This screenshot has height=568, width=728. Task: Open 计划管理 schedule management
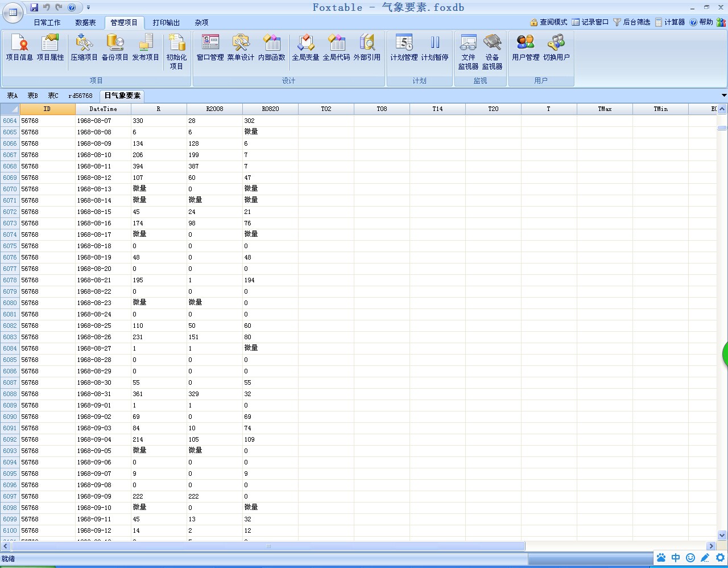(x=404, y=47)
